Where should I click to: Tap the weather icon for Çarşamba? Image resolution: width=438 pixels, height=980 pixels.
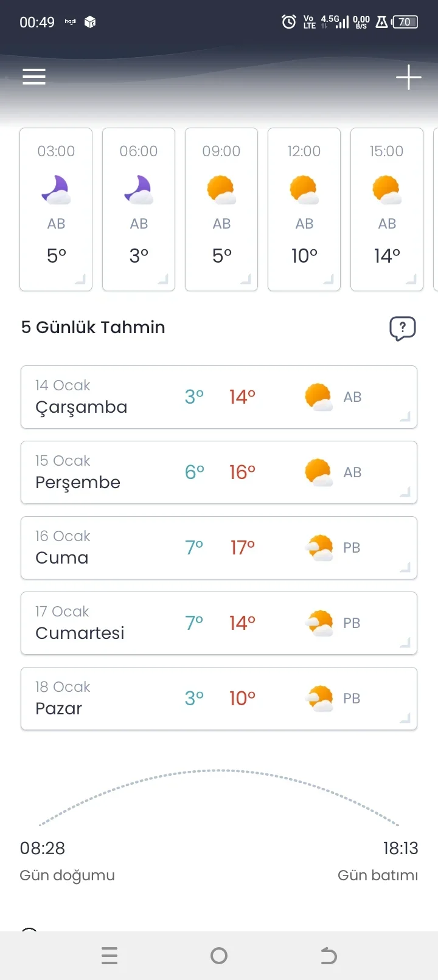[318, 397]
